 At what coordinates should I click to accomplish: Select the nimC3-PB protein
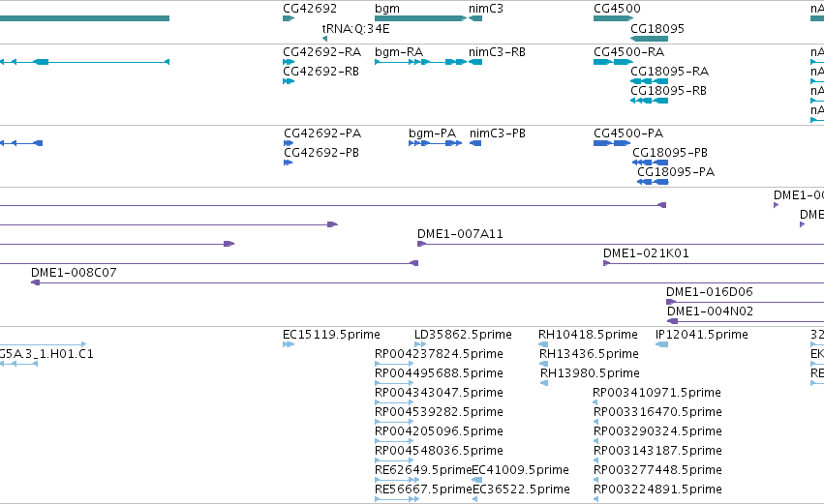(475, 143)
